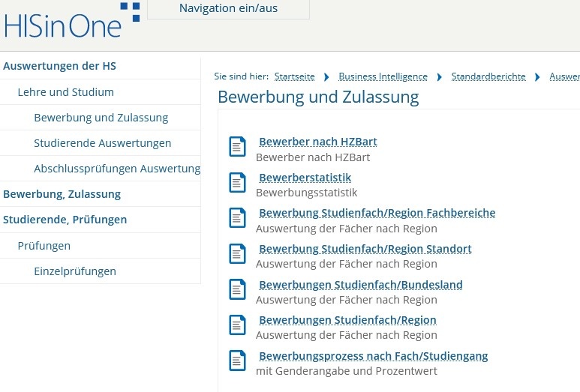Expand Auswertungen der HS in sidebar
The height and width of the screenshot is (392, 580).
coord(59,66)
